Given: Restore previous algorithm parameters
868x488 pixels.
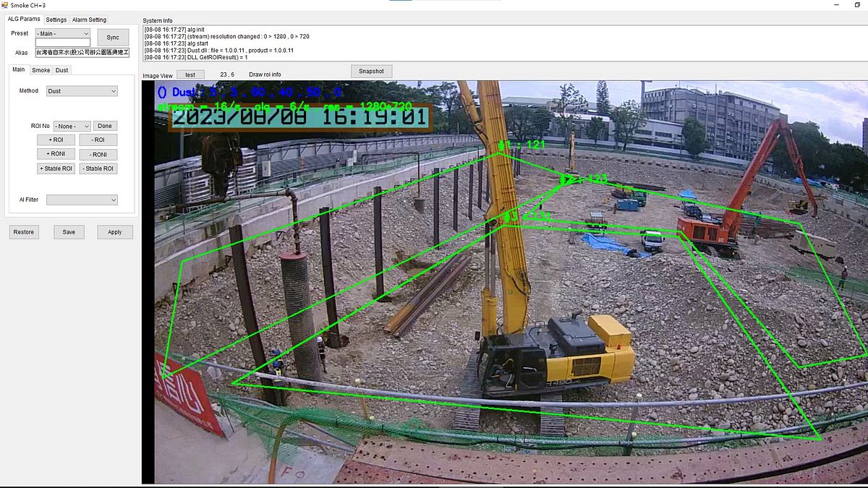Looking at the screenshot, I should coord(23,231).
